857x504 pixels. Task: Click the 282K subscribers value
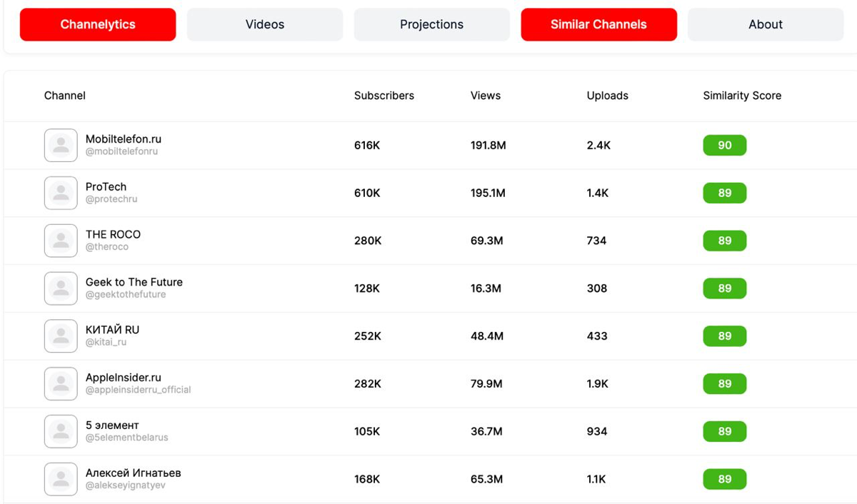coord(368,384)
